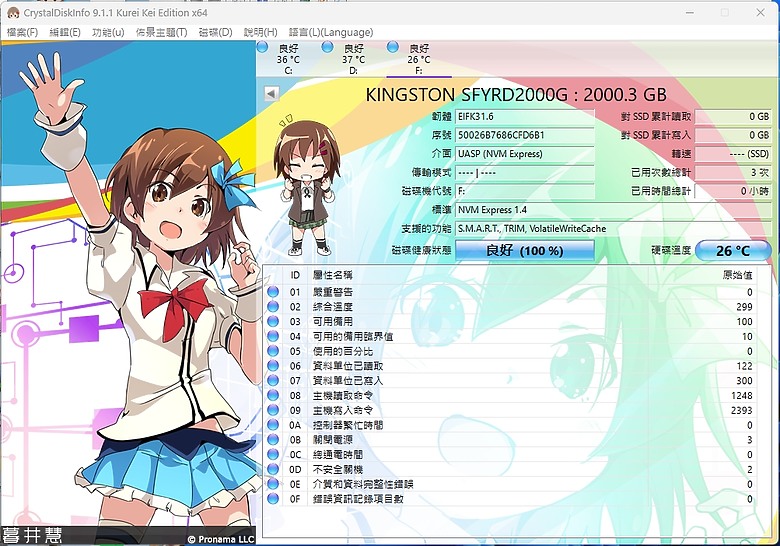Open the 語言(L)(Language) menu
This screenshot has height=546, width=780.
pyautogui.click(x=331, y=32)
